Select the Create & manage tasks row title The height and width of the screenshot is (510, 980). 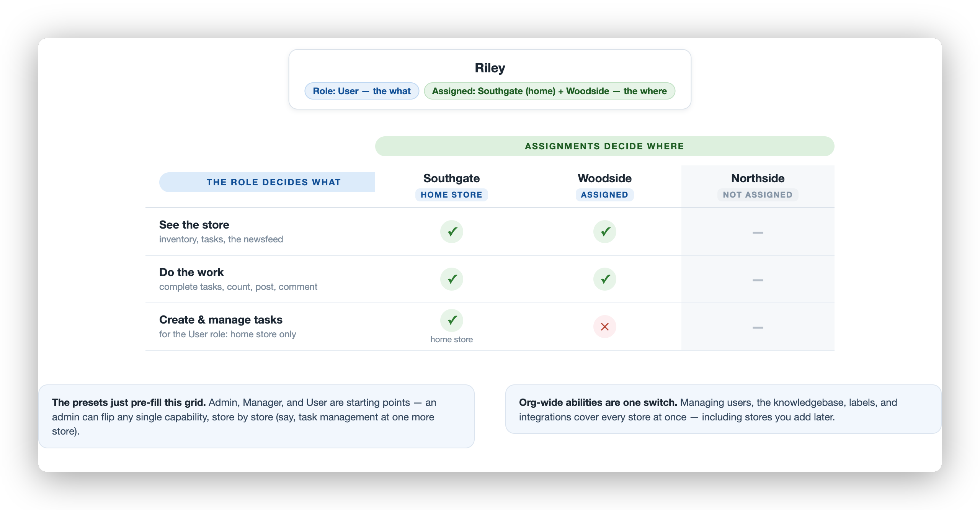point(221,320)
